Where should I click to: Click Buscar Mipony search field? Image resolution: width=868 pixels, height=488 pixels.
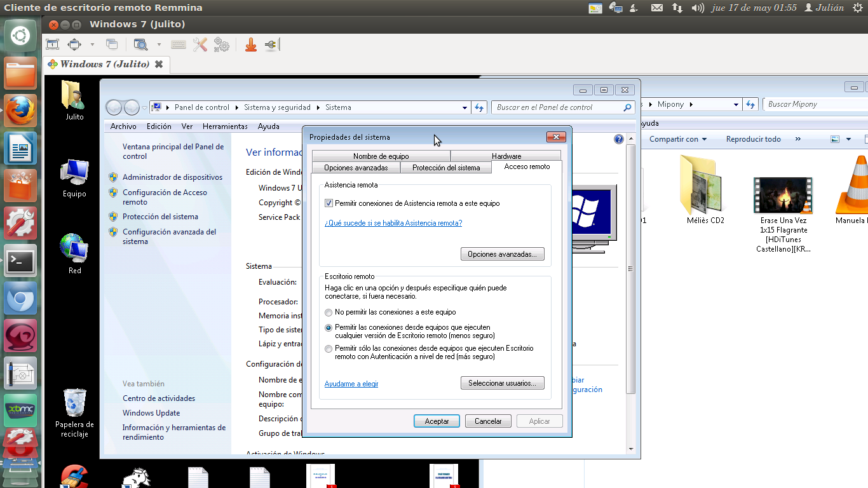pyautogui.click(x=815, y=104)
